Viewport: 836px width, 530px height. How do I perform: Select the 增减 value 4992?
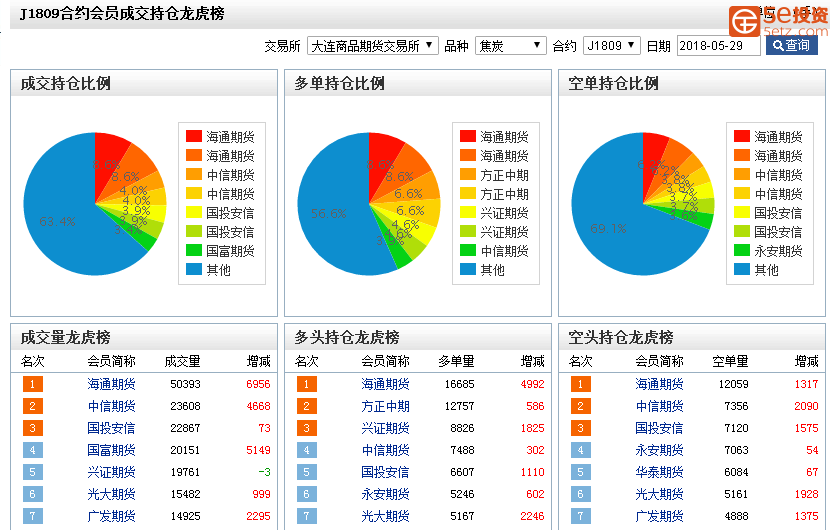click(x=533, y=384)
